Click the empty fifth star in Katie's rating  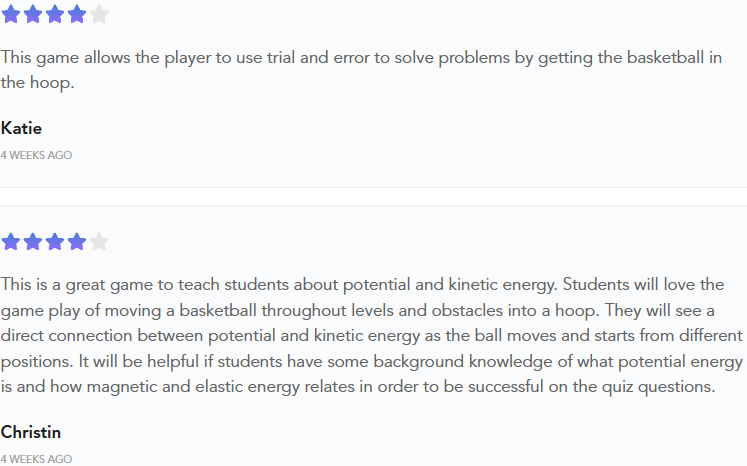click(99, 14)
